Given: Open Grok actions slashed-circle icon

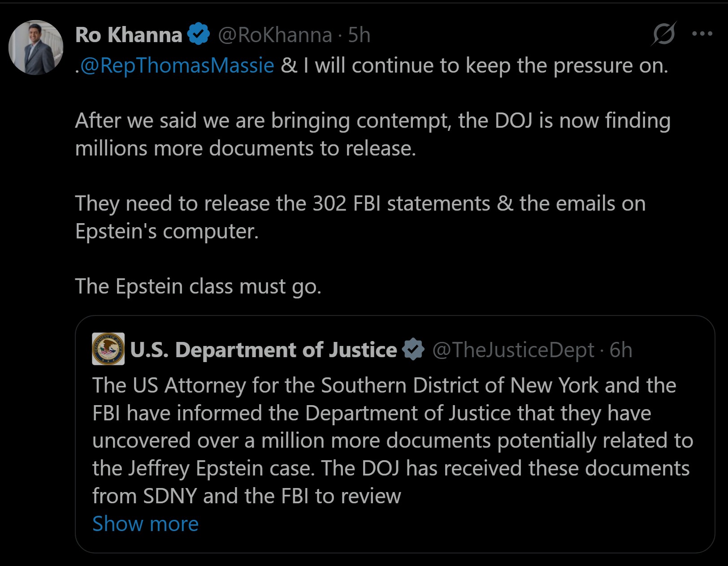Looking at the screenshot, I should click(663, 34).
